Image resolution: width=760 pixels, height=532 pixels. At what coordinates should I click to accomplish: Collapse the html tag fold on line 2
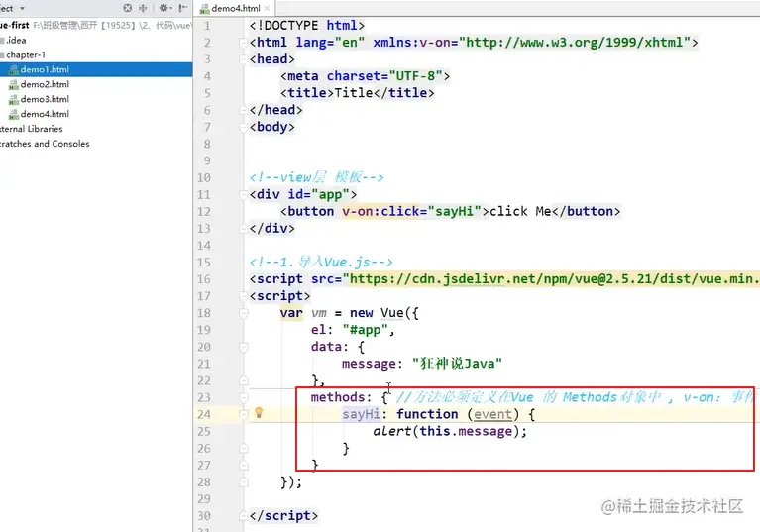(x=244, y=43)
